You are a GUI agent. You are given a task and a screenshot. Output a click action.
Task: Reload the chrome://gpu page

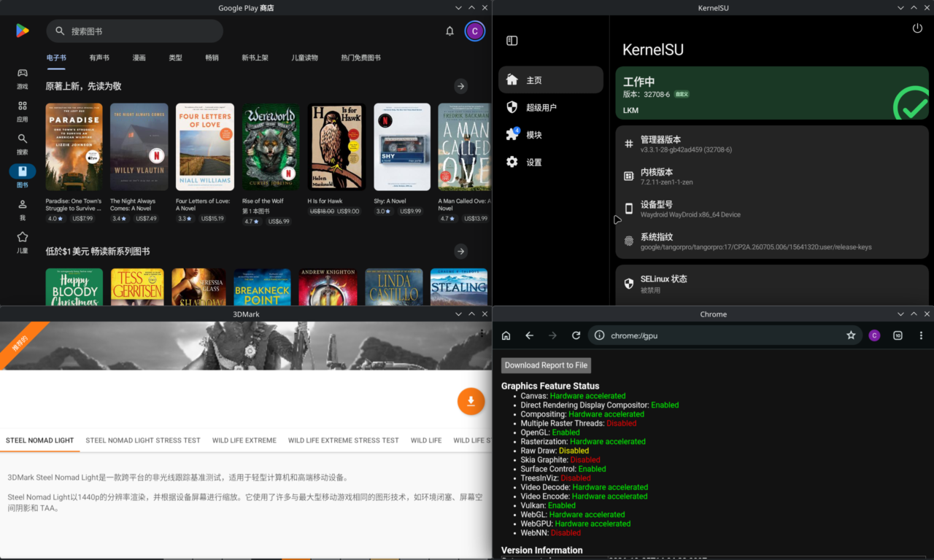coord(576,335)
